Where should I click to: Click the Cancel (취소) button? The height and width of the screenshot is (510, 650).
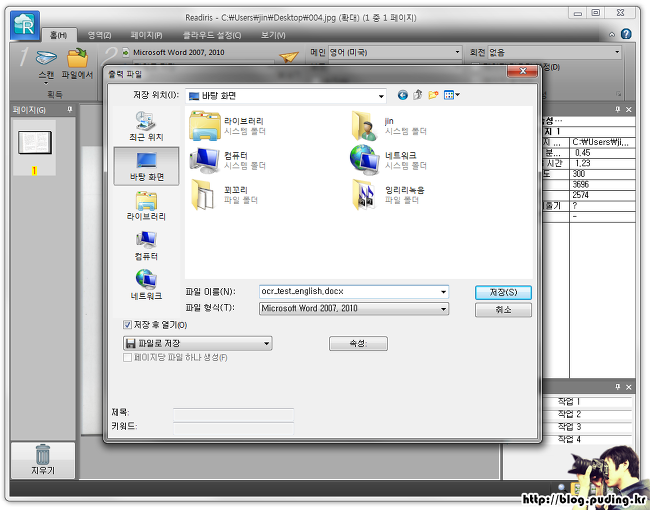[x=503, y=310]
